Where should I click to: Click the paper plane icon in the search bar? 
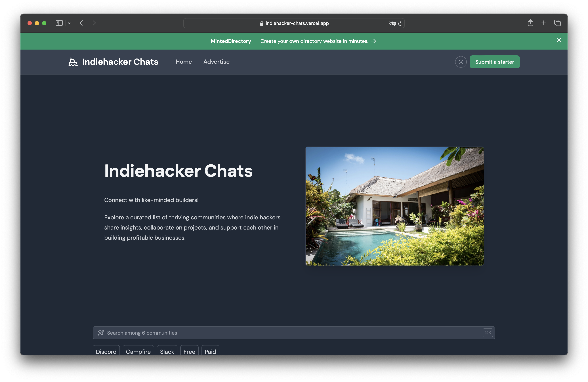(x=100, y=333)
